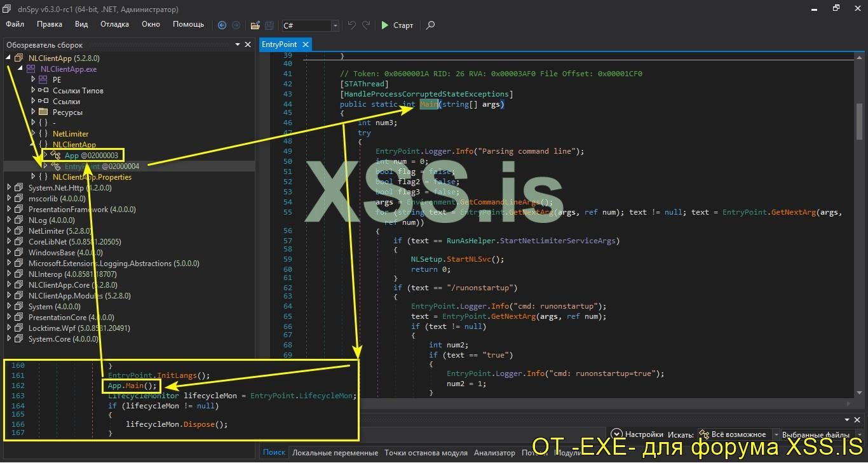Redo using the toolbar arrow
The image size is (868, 463).
[x=366, y=25]
